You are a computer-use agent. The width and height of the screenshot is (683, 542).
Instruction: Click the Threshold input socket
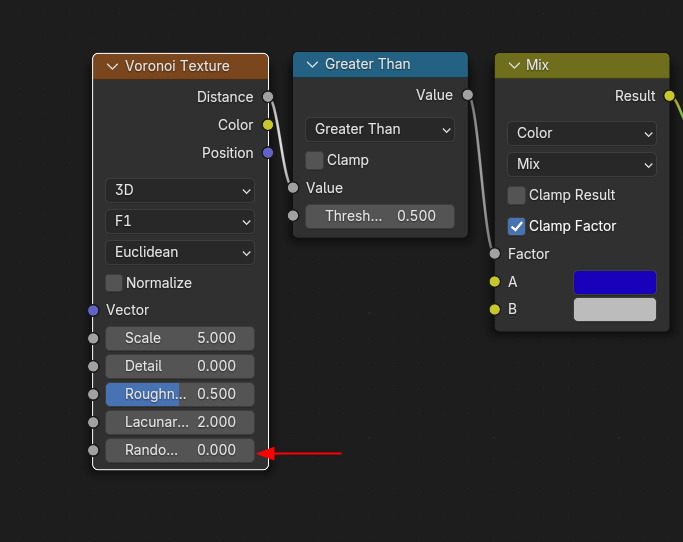[x=293, y=216]
